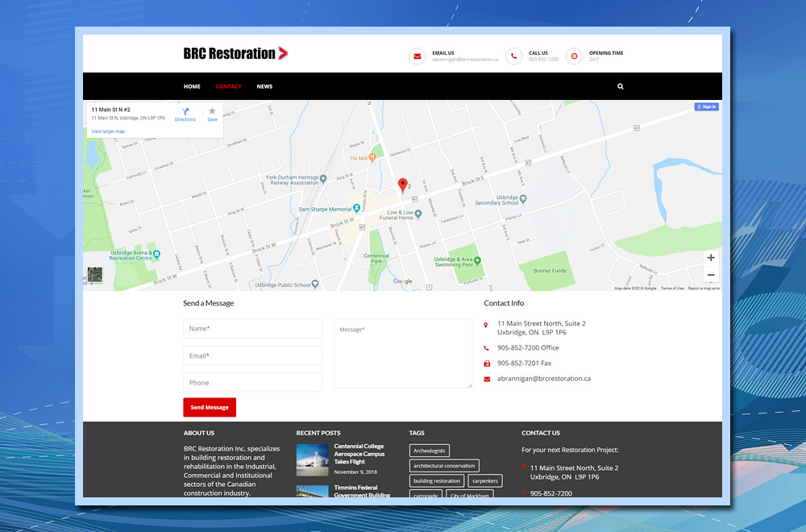Zoom out on the map
Viewport: 806px width, 532px height.
711,275
